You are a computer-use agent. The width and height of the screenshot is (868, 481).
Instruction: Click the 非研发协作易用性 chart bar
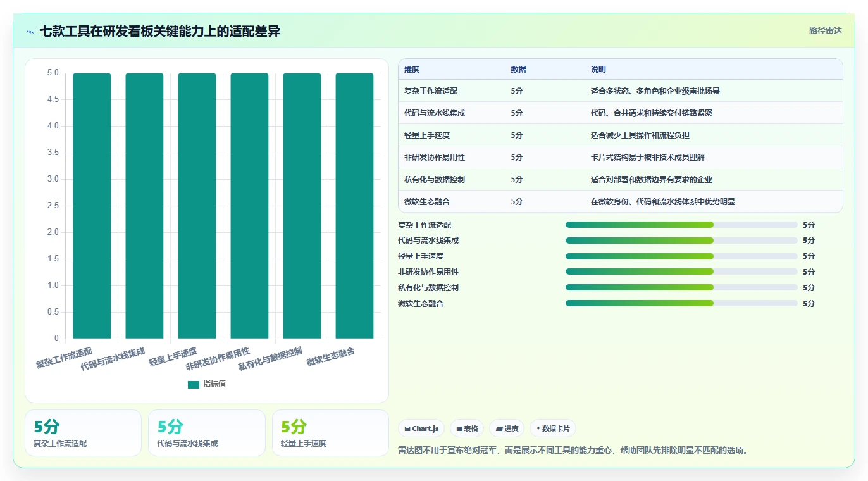pos(249,206)
